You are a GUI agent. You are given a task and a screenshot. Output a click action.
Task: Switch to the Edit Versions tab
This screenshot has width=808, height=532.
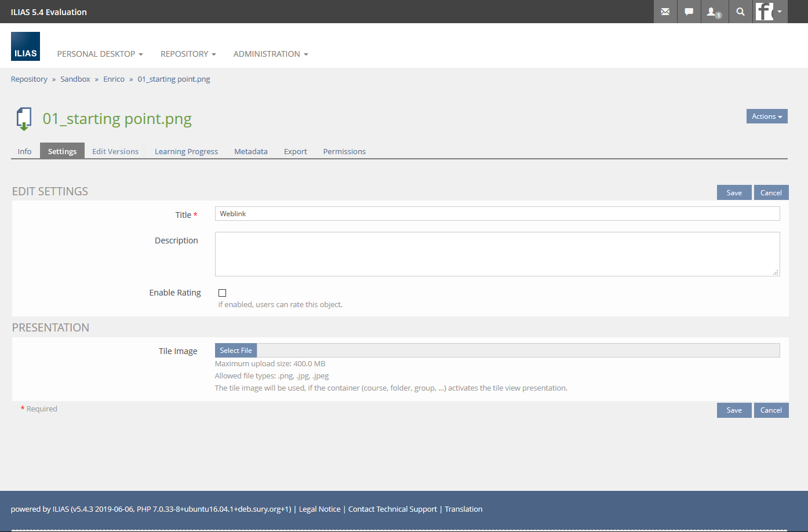(x=115, y=151)
